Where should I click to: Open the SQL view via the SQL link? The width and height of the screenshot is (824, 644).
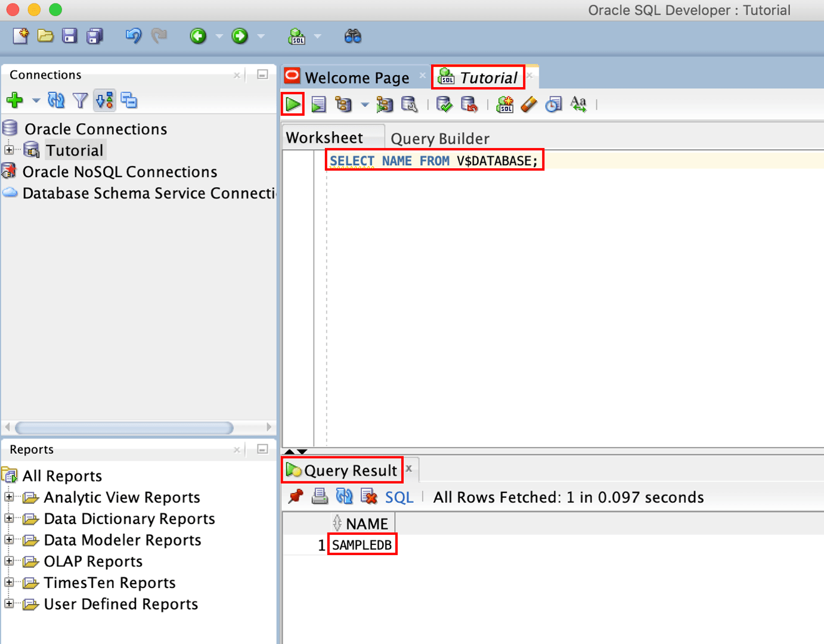point(398,497)
